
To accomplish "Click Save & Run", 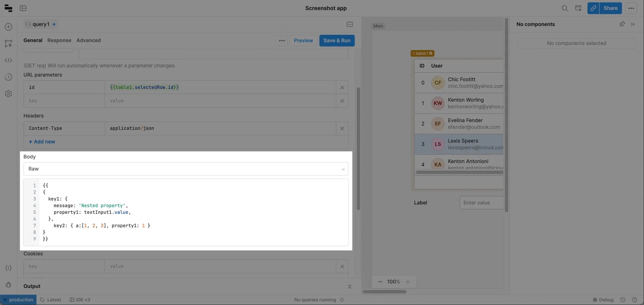I will click(x=337, y=40).
